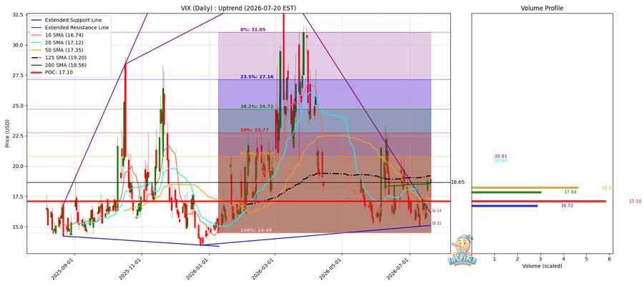Click the 2026-03-01 date tick

coord(264,269)
